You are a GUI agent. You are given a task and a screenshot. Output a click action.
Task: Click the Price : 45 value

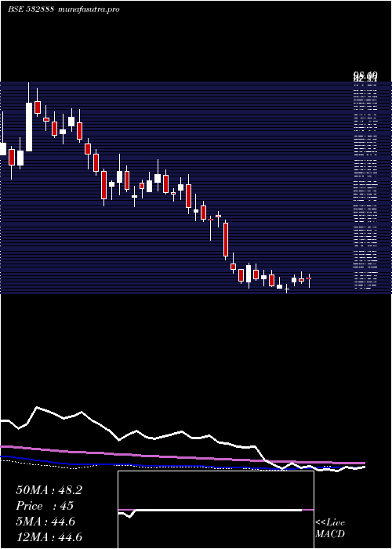point(45,506)
